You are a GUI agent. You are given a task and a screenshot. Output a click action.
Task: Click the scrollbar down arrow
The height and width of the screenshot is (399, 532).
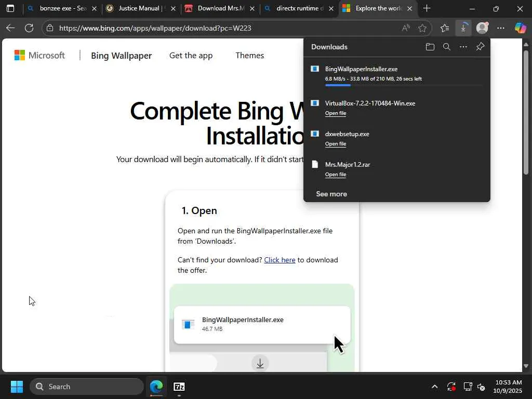(526, 366)
